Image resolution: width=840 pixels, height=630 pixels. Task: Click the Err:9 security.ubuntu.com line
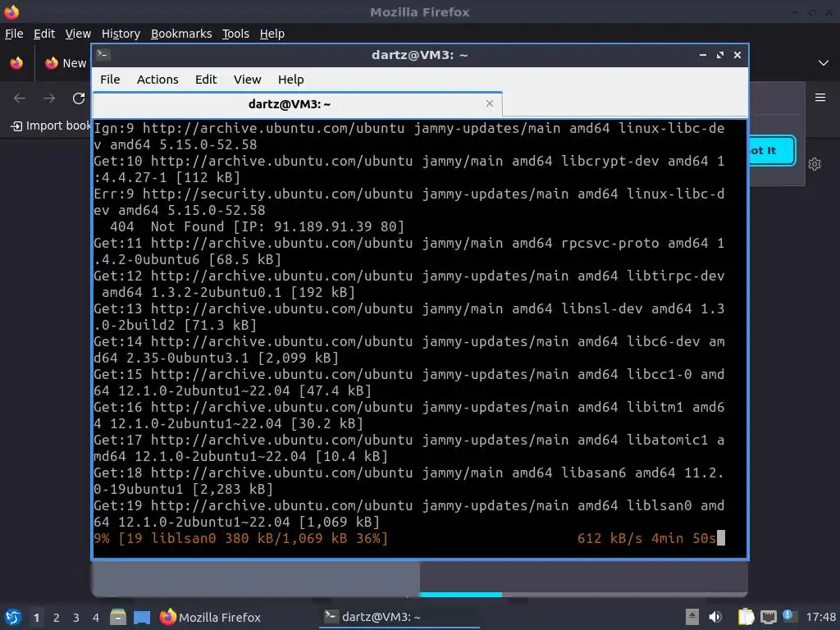(409, 202)
